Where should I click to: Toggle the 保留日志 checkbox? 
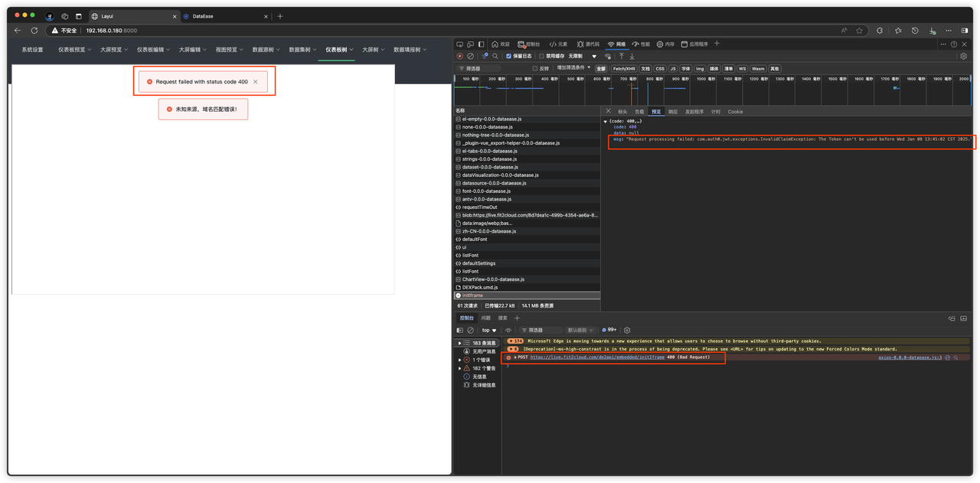(x=508, y=56)
